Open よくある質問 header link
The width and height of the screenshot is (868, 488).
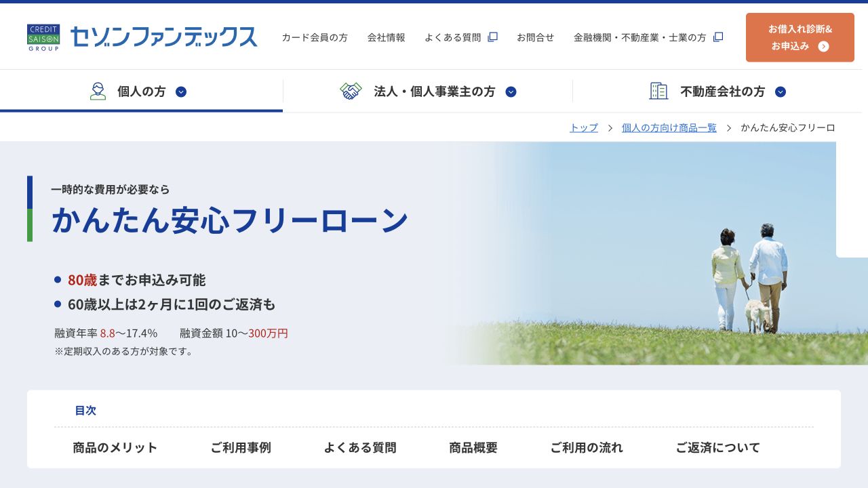pos(453,37)
